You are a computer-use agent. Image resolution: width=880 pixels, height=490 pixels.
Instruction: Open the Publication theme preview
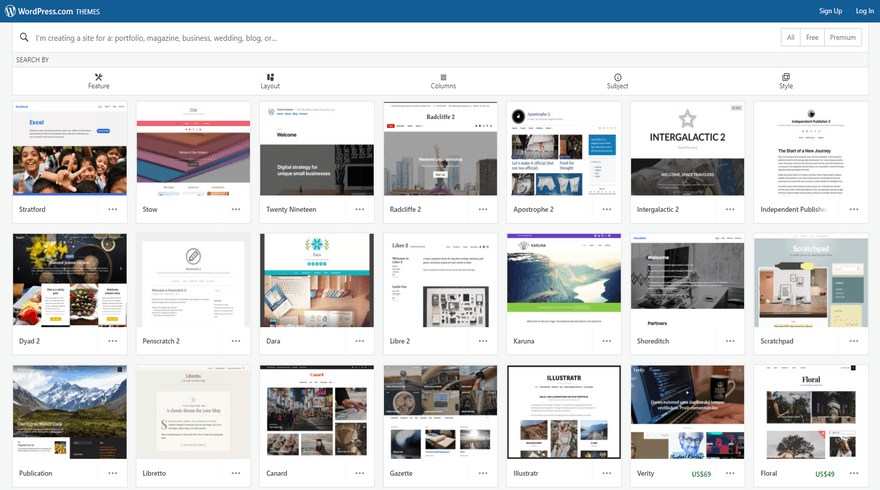pyautogui.click(x=70, y=413)
